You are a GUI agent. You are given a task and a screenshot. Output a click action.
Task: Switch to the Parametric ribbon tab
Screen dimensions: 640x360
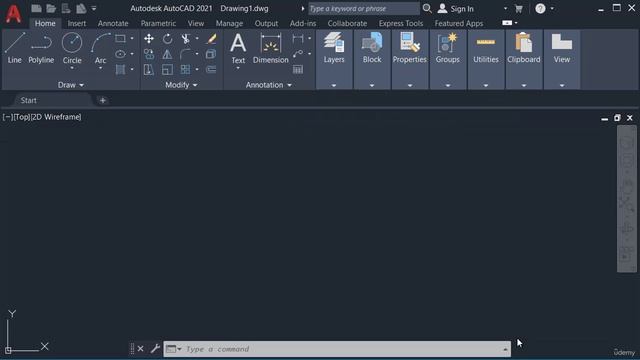(x=158, y=23)
